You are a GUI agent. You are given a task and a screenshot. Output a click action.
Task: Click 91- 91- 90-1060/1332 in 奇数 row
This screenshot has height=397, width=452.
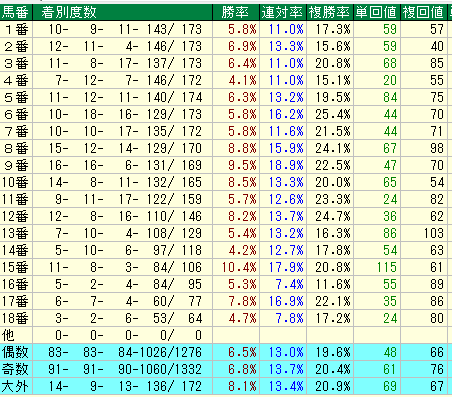pyautogui.click(x=125, y=369)
